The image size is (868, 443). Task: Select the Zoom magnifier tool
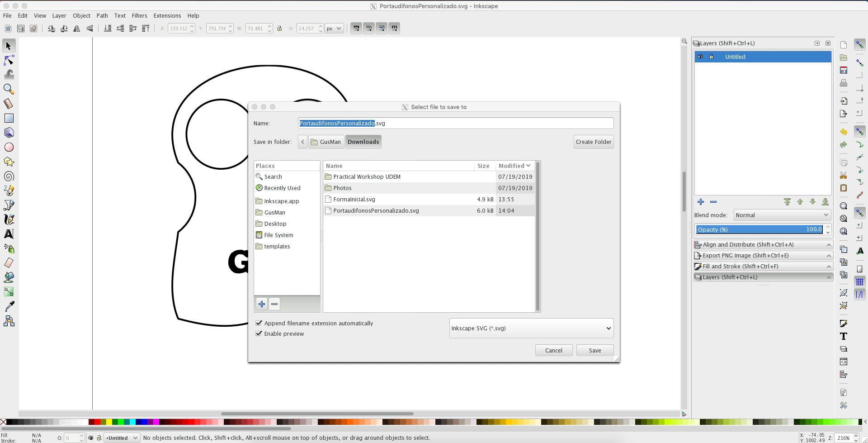pyautogui.click(x=9, y=89)
